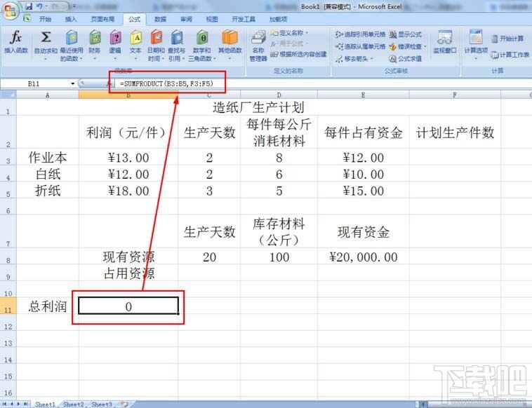
Task: Open quick access toolbar customize dropdown
Action: (x=74, y=6)
